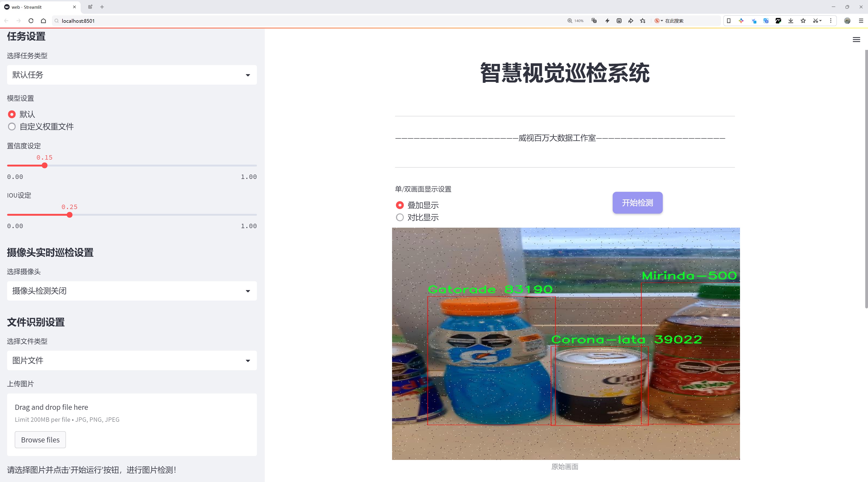The image size is (868, 482).
Task: Open the colorful AI assistant extension
Action: [x=741, y=21]
